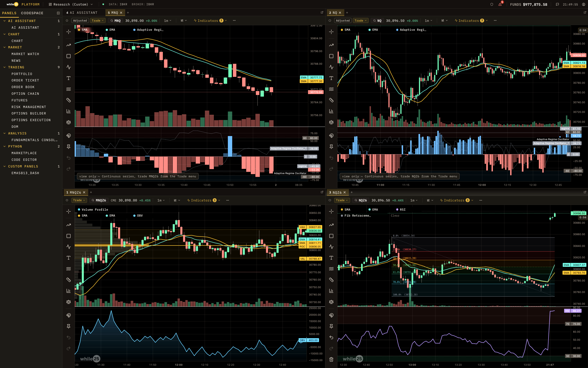Image resolution: width=588 pixels, height=368 pixels.
Task: Open Indicators dropdown in MNQZ6 chart
Action: pyautogui.click(x=204, y=200)
